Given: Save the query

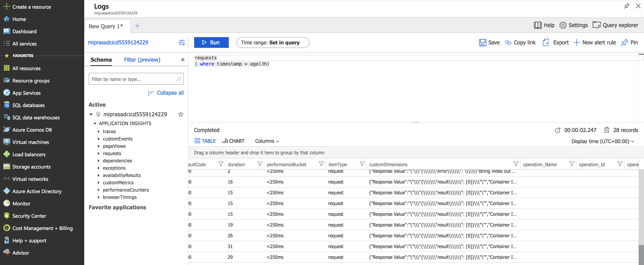Looking at the screenshot, I should [x=489, y=42].
